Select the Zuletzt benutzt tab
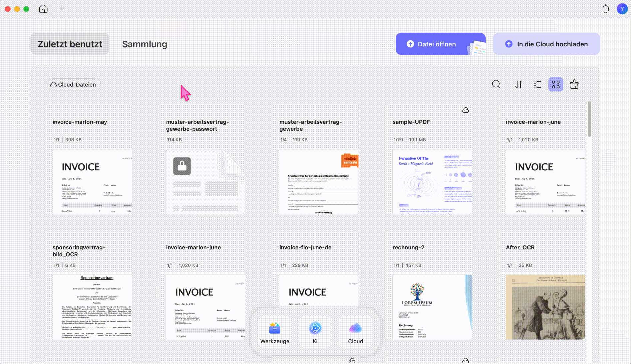This screenshot has width=631, height=364. point(70,44)
